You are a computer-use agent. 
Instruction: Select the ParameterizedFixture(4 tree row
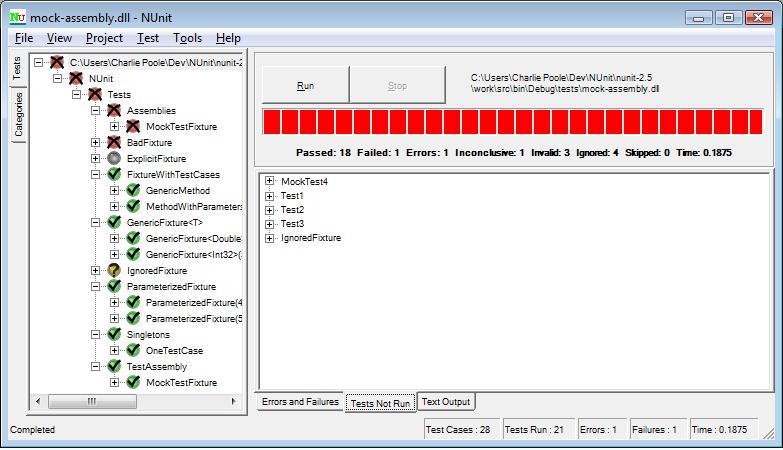click(194, 303)
